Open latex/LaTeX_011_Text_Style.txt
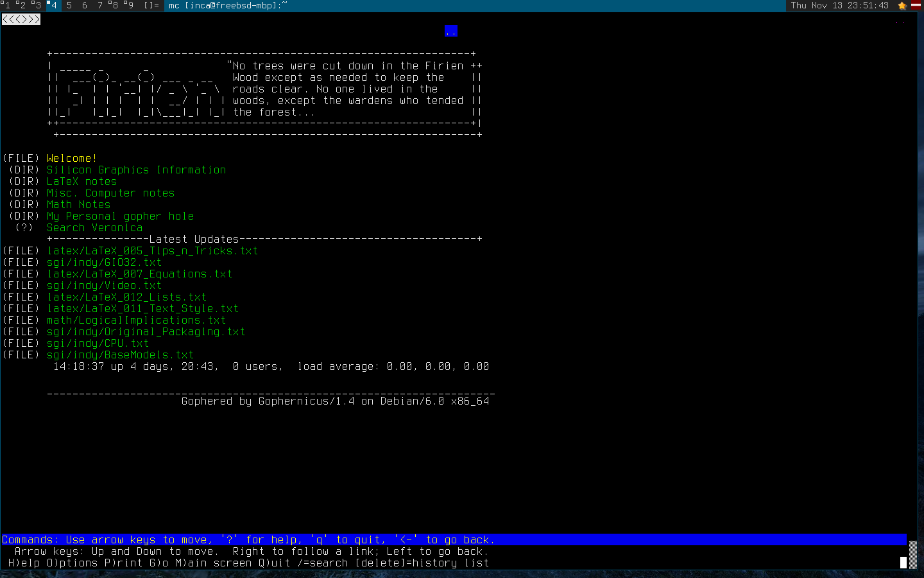Viewport: 924px width, 578px height. (x=142, y=308)
